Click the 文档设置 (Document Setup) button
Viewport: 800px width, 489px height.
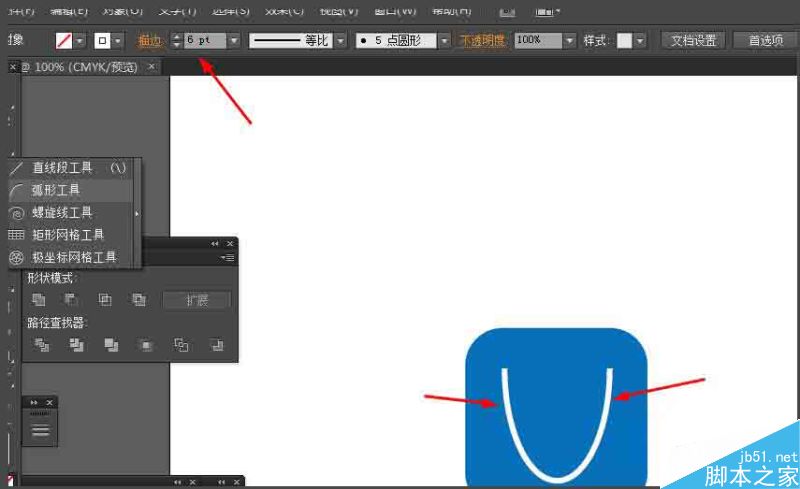(x=693, y=40)
